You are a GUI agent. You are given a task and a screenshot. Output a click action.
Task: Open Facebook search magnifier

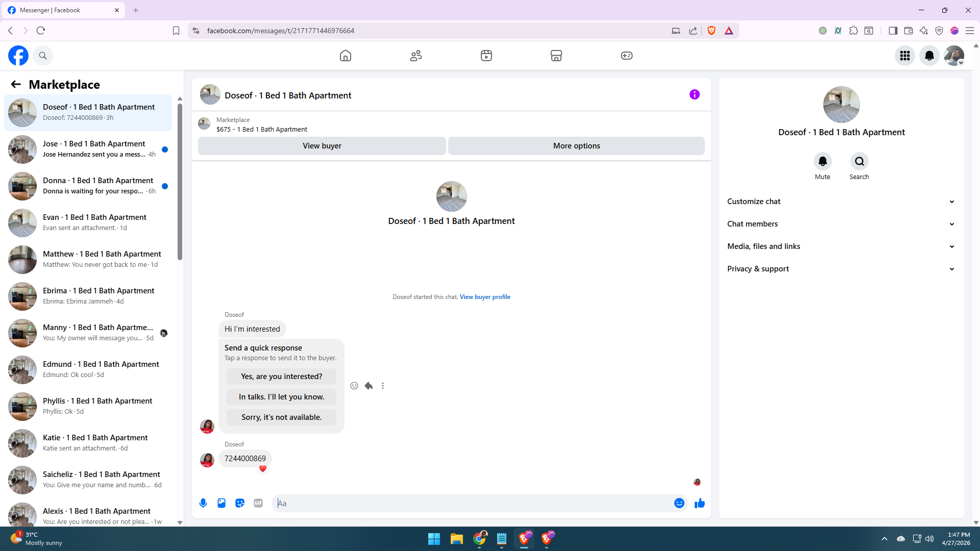pyautogui.click(x=43, y=56)
